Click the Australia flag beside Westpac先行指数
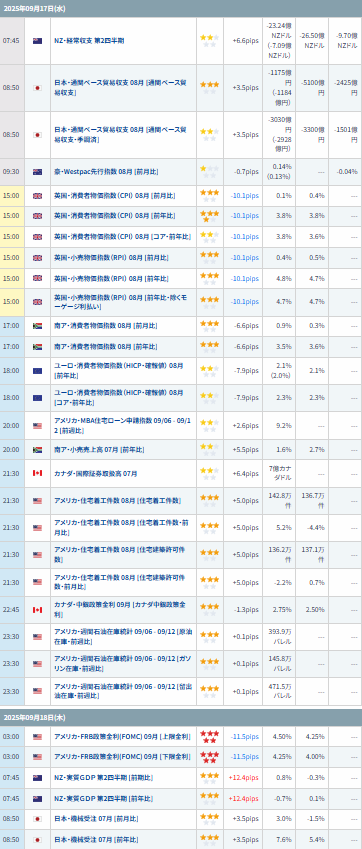 [37, 172]
